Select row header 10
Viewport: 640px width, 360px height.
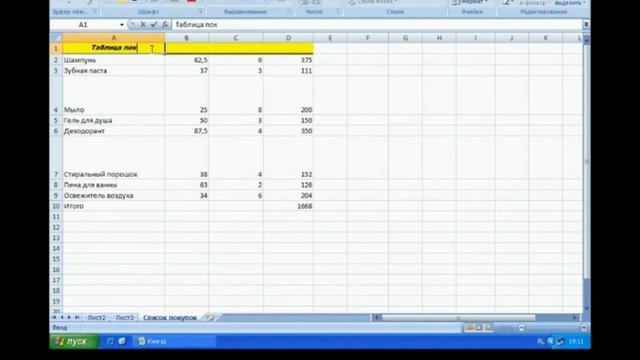point(56,206)
